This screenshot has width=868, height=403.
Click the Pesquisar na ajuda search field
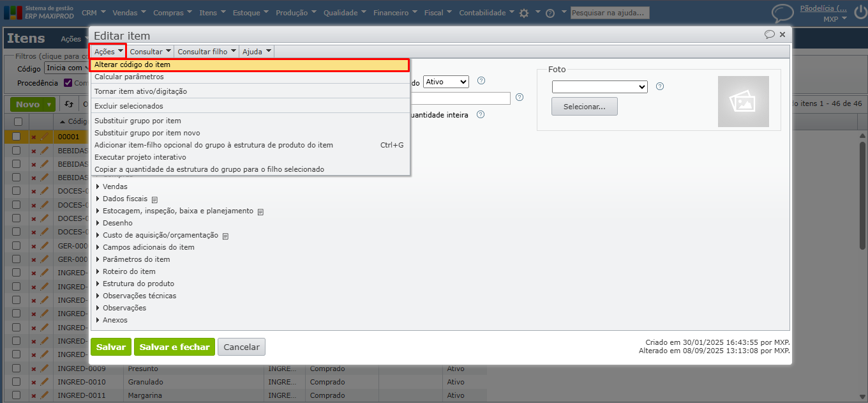610,13
